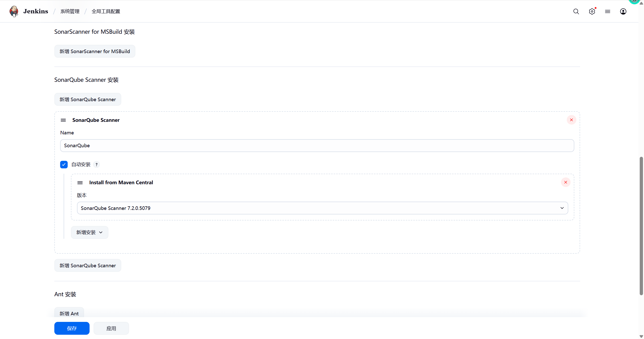Viewport: 644px width, 339px height.
Task: Click the Jenkins butler logo icon
Action: [14, 11]
